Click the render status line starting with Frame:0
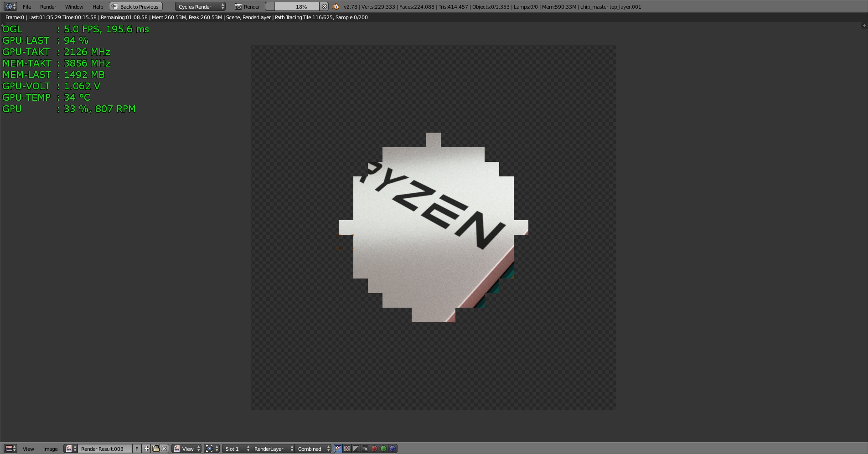 pos(186,17)
